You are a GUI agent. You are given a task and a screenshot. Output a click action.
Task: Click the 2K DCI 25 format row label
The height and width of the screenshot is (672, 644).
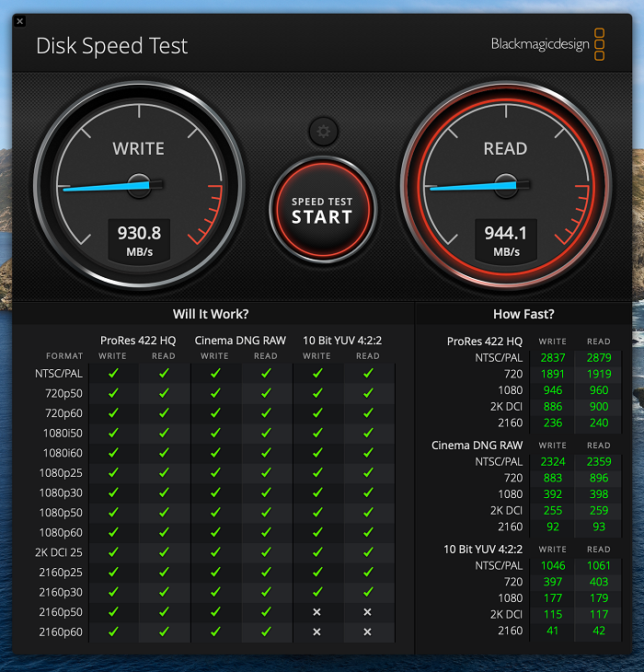click(59, 552)
